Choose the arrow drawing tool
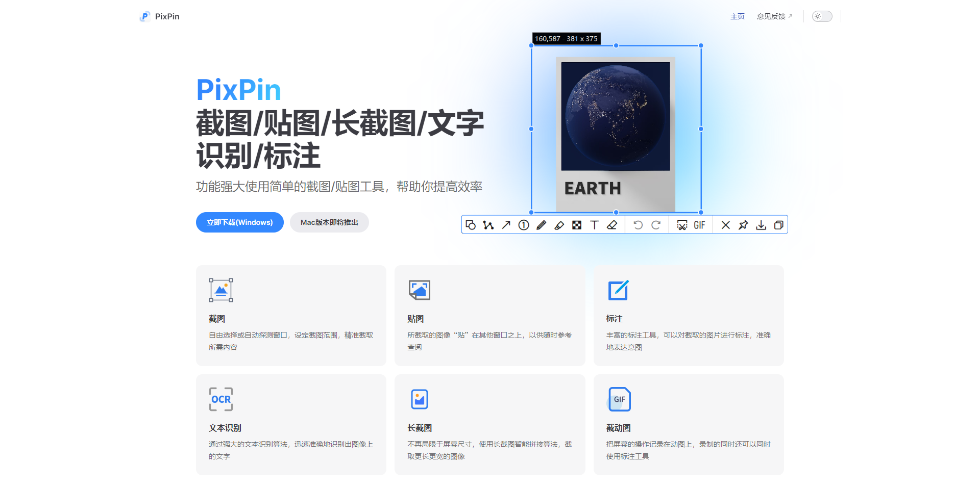Image resolution: width=980 pixels, height=489 pixels. coord(506,225)
